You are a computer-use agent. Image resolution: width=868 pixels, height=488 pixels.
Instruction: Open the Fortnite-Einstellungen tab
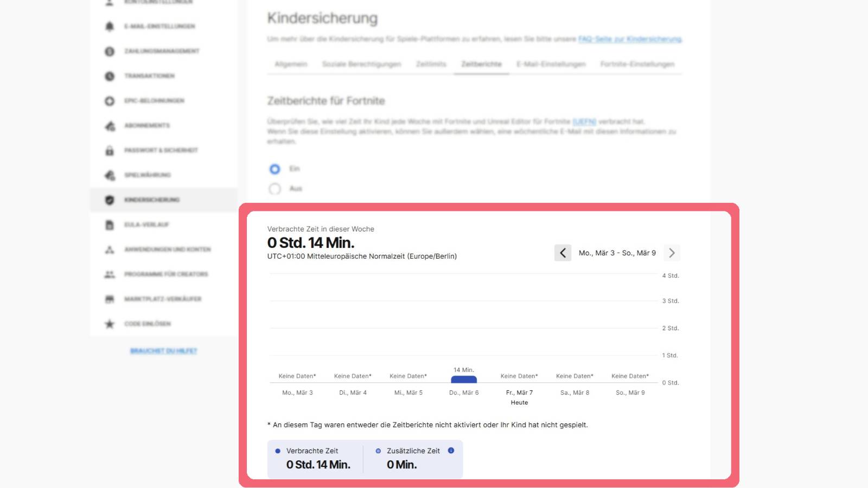tap(637, 64)
